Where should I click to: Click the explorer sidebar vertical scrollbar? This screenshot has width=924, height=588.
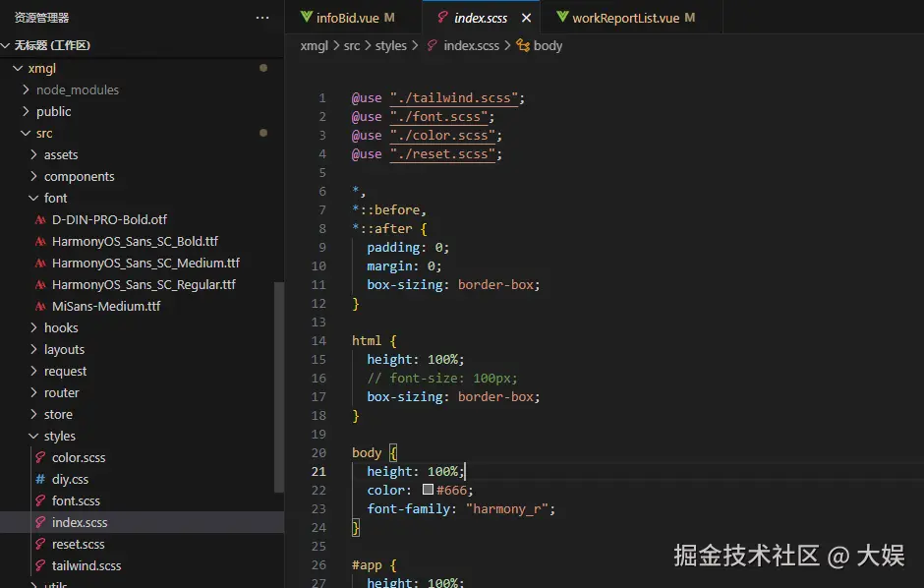279,387
